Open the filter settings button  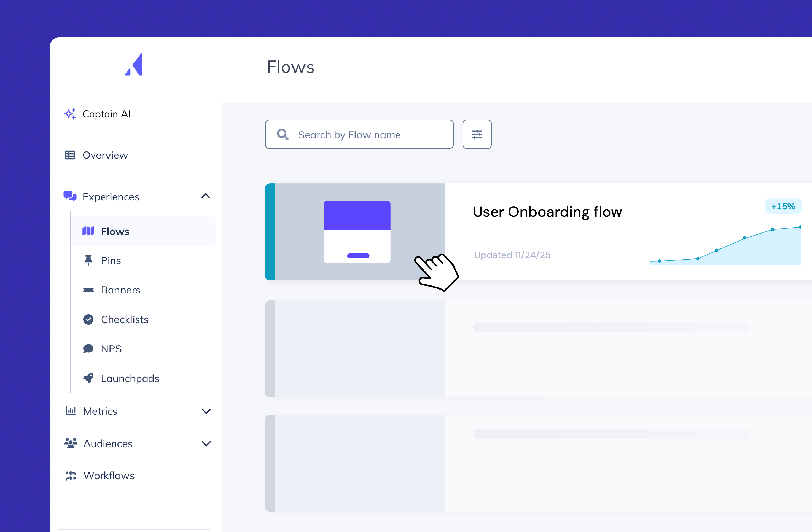pyautogui.click(x=477, y=135)
